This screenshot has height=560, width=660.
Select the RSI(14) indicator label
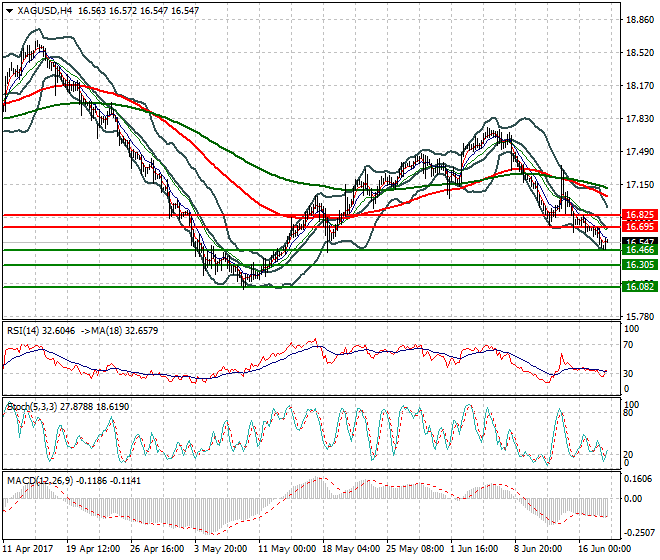pyautogui.click(x=24, y=331)
